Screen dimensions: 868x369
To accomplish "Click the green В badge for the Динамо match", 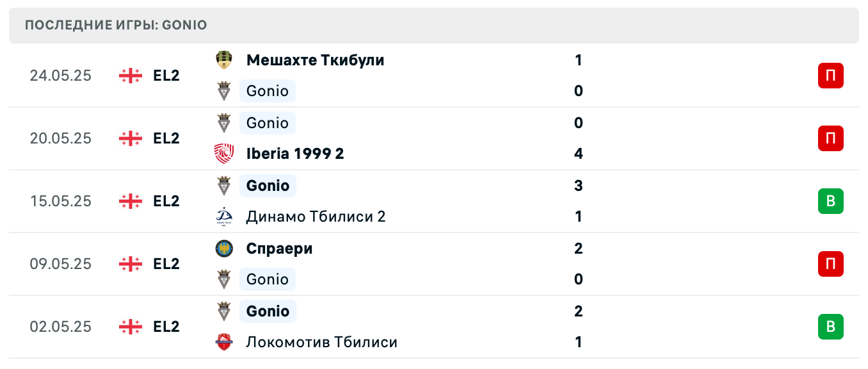I will click(x=830, y=201).
